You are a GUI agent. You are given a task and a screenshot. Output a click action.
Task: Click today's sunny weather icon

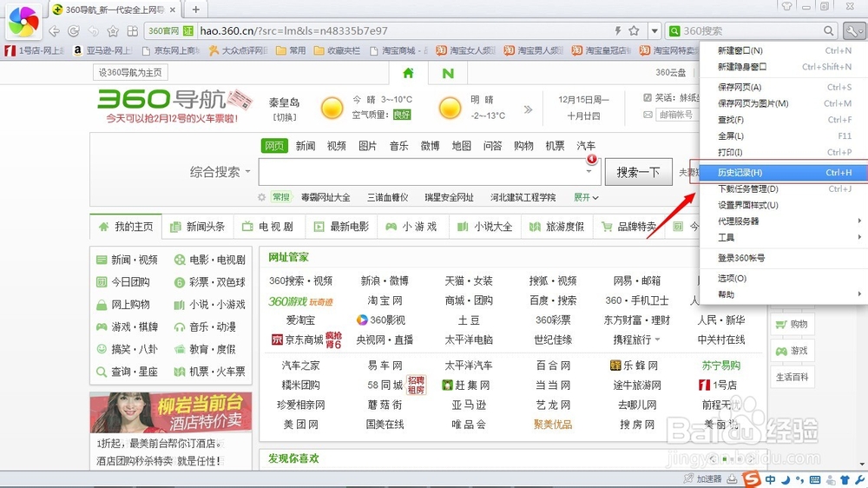click(x=332, y=108)
